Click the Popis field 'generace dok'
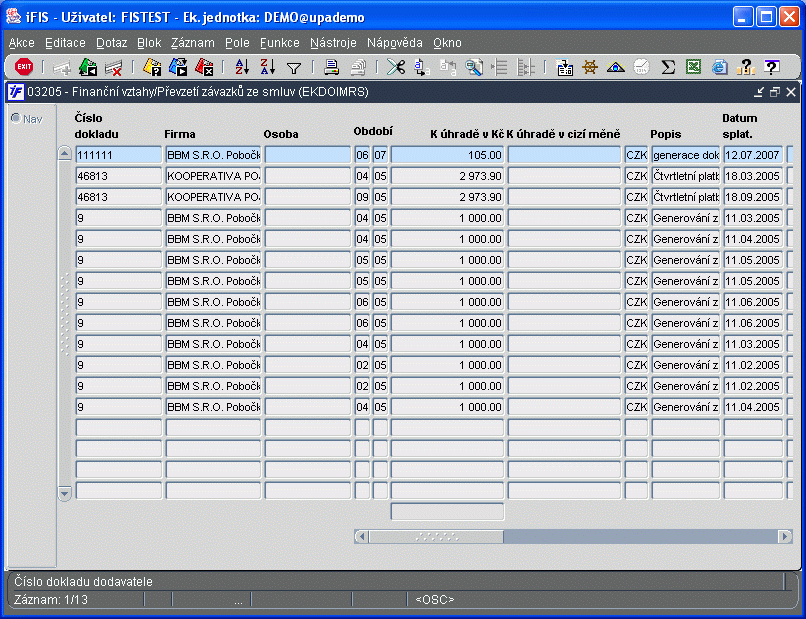The height and width of the screenshot is (619, 806). (x=686, y=155)
